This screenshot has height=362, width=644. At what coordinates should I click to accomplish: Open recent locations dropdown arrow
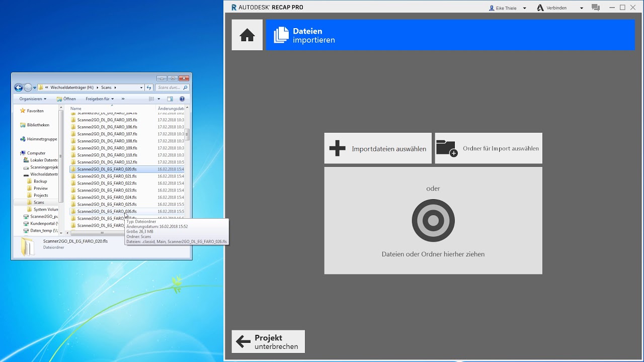pos(34,87)
